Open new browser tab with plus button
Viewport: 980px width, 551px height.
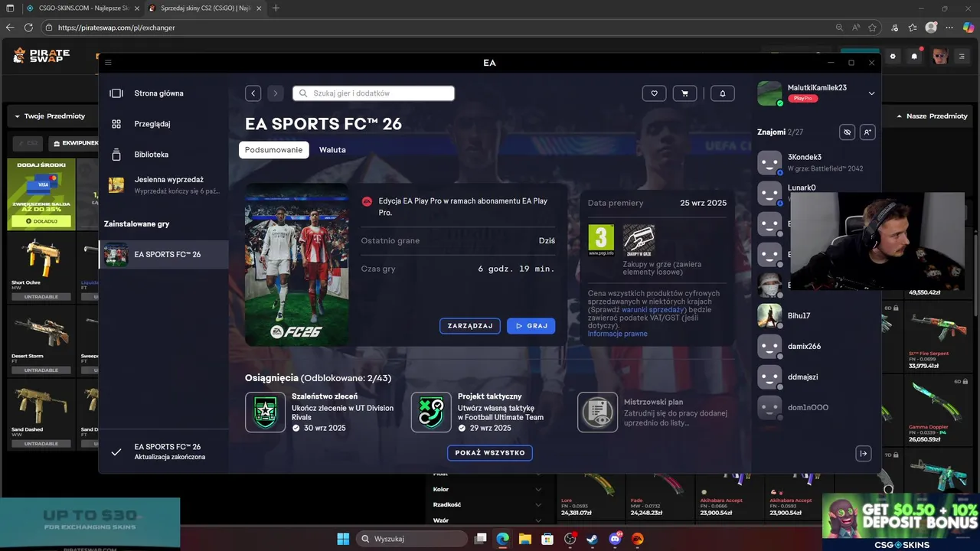click(276, 8)
